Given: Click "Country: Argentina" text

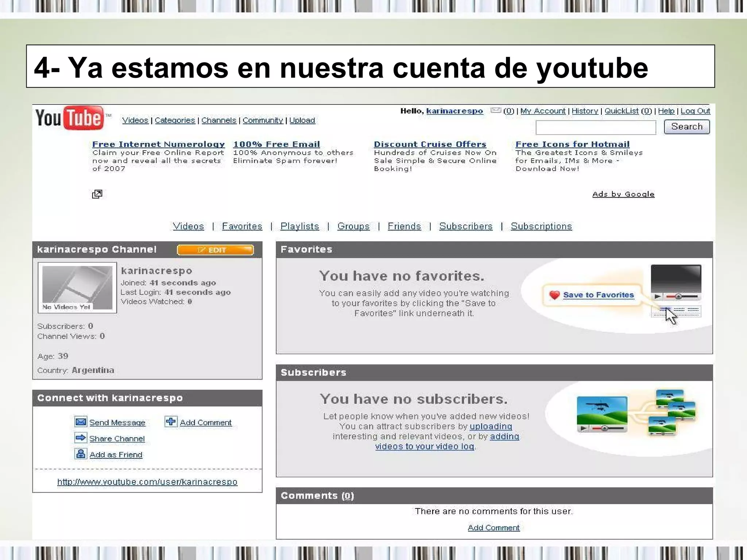Looking at the screenshot, I should click(76, 370).
